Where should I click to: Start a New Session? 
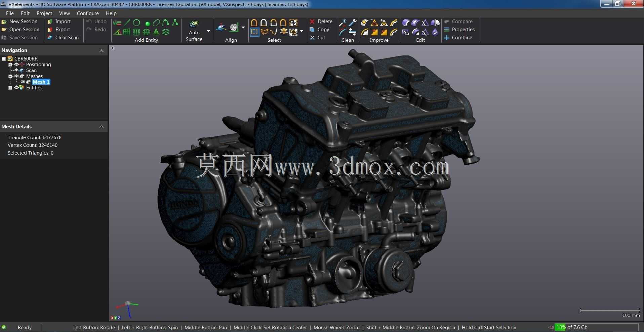coord(19,22)
